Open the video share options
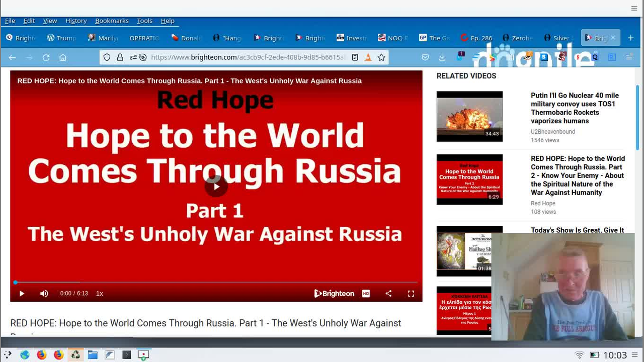644x362 pixels. pos(388,294)
